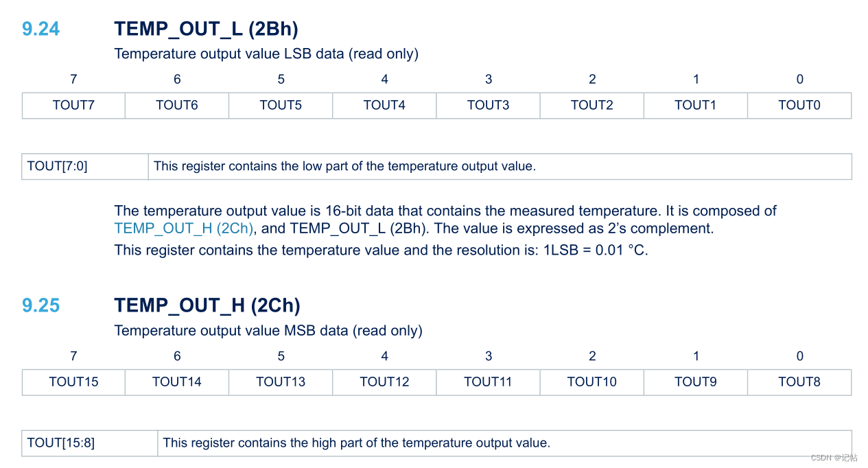The width and height of the screenshot is (868, 468).
Task: Select the TOUT8 bit cell
Action: pos(799,382)
